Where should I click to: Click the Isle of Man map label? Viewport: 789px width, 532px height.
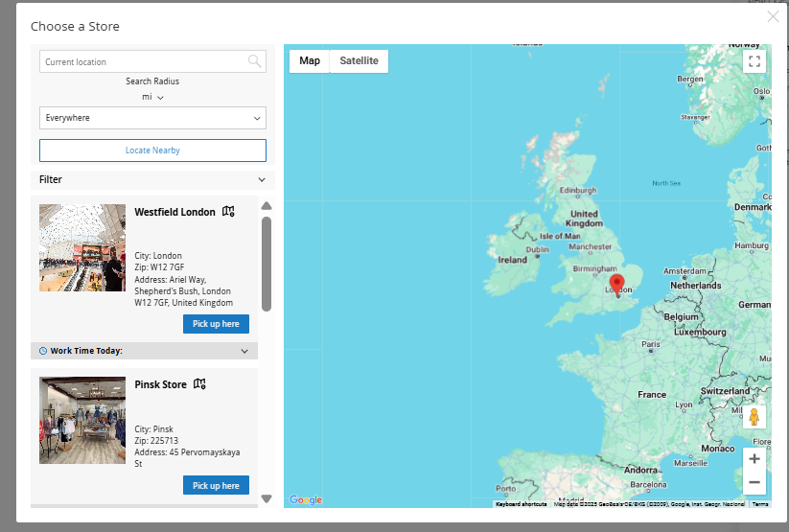(x=560, y=236)
